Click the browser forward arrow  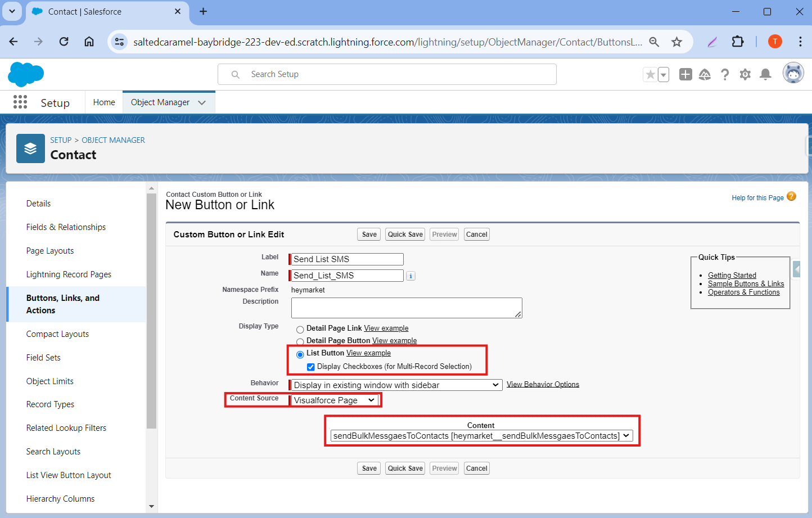click(38, 42)
